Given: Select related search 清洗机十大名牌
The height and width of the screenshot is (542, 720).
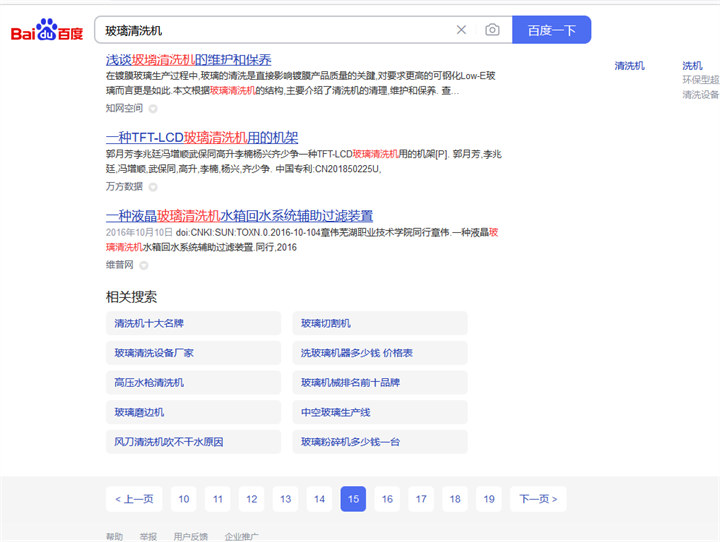Looking at the screenshot, I should 193,323.
